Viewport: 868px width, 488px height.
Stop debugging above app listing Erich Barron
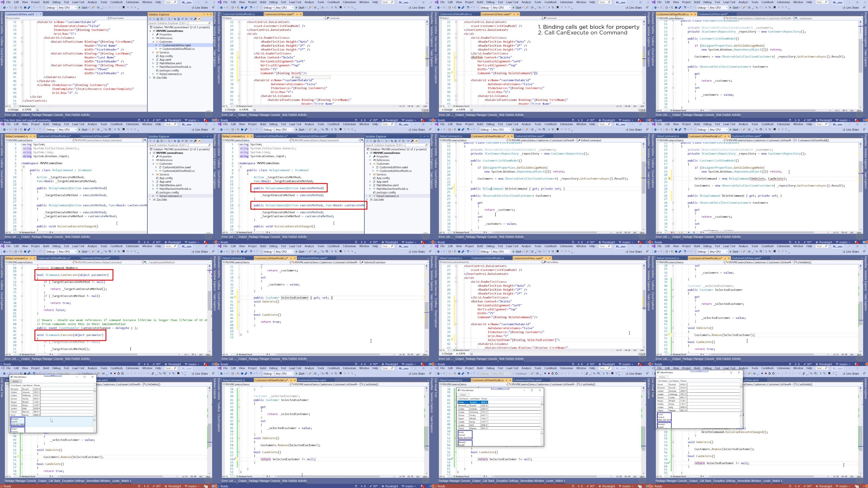point(115,374)
